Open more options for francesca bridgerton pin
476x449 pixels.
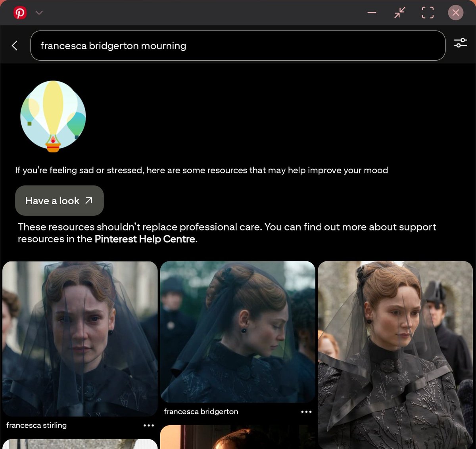(306, 412)
